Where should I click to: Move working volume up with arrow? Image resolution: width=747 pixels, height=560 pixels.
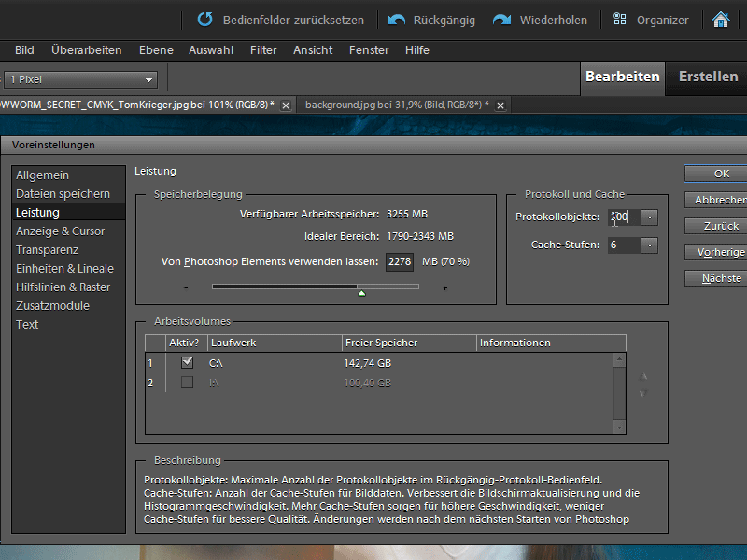point(643,377)
